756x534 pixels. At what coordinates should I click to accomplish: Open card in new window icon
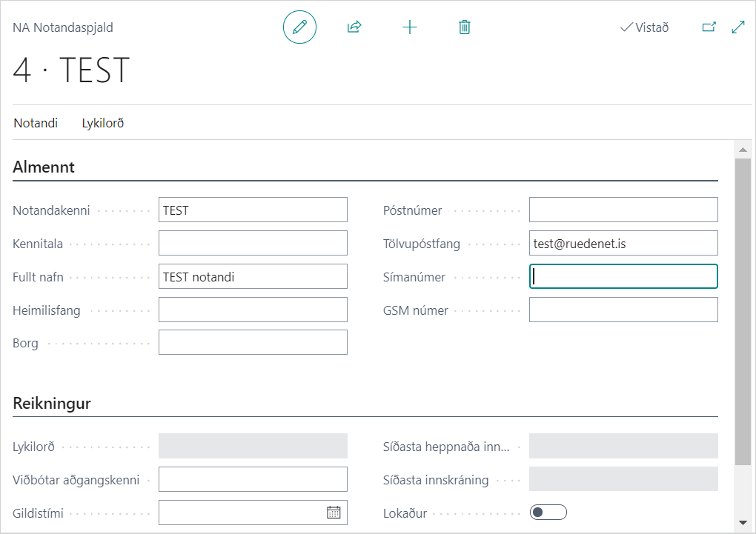[709, 27]
